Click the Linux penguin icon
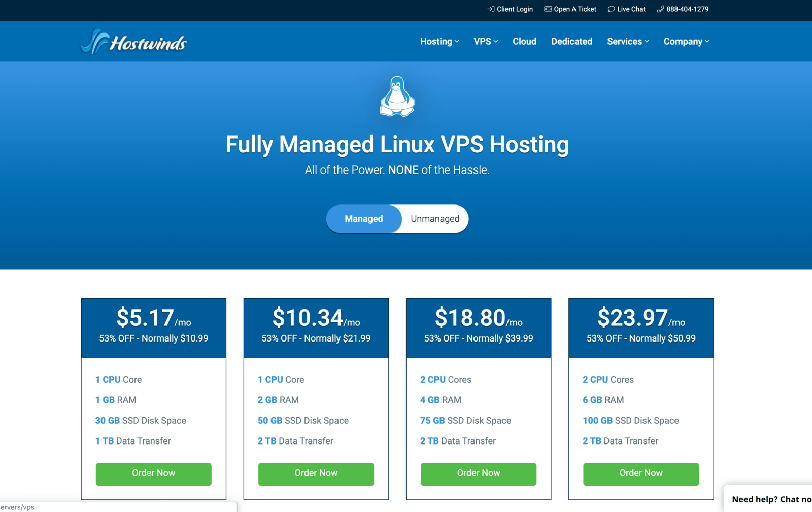812x512 pixels. pyautogui.click(x=397, y=96)
